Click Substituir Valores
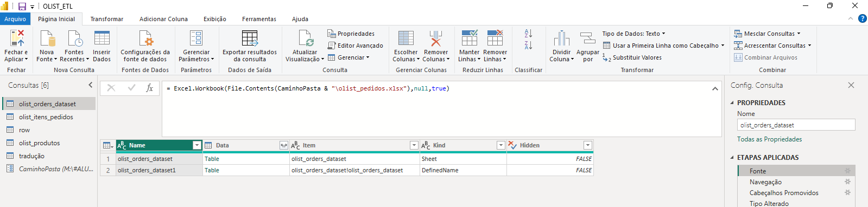 click(632, 57)
